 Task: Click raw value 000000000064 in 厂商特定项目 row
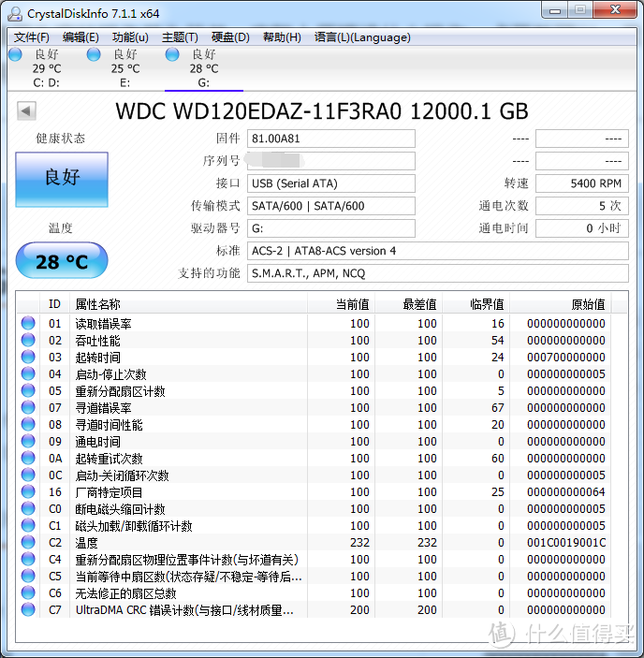pyautogui.click(x=566, y=491)
